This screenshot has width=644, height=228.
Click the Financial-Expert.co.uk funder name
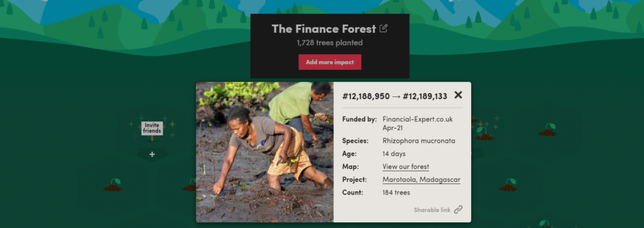[418, 119]
